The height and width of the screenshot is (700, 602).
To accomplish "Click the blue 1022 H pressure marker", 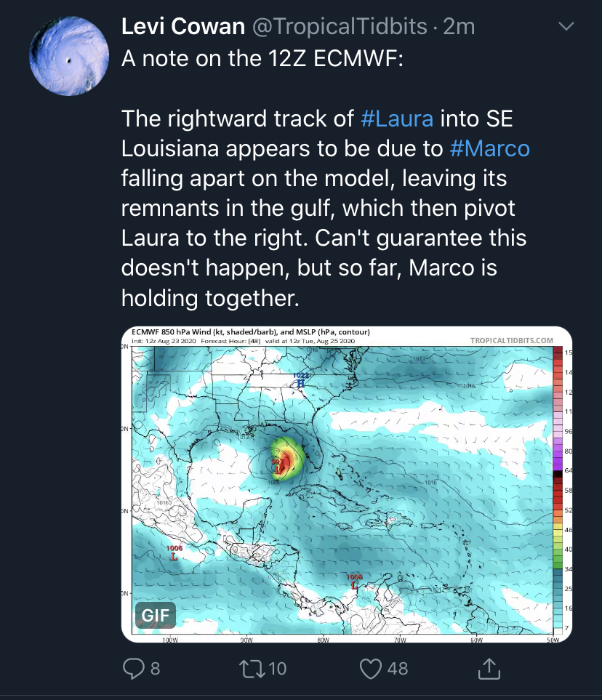I will pos(300,380).
